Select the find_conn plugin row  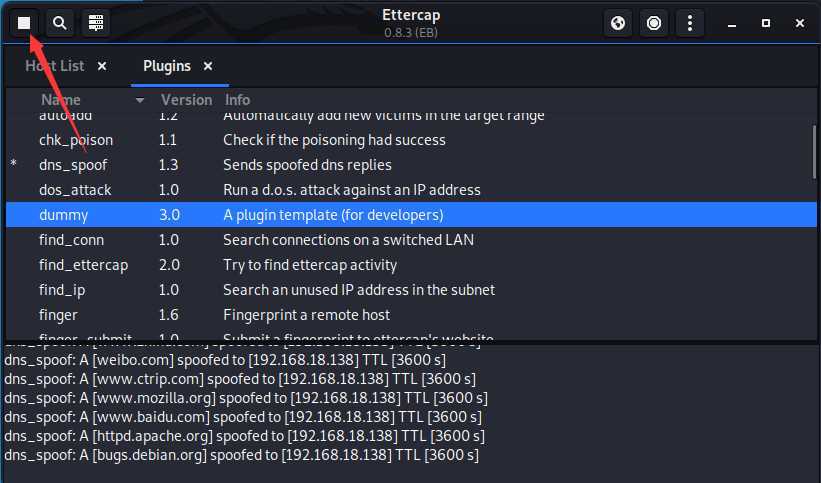(411, 240)
